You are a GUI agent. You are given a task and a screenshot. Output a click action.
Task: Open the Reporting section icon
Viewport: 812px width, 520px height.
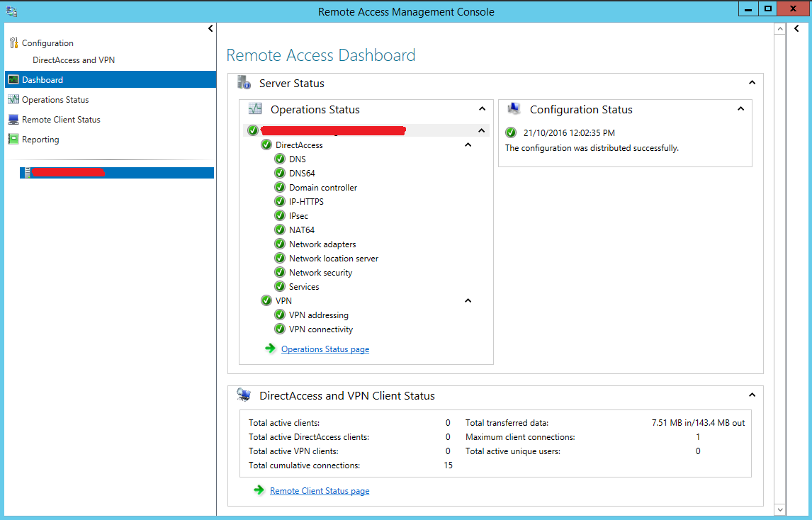coord(15,139)
